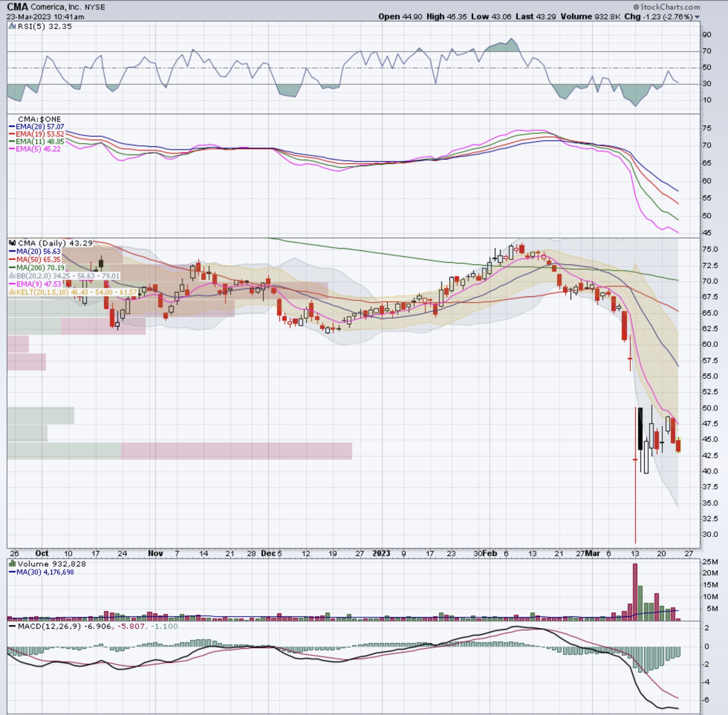Image resolution: width=728 pixels, height=715 pixels.
Task: Click the Last 43.29 value
Action: pos(536,17)
